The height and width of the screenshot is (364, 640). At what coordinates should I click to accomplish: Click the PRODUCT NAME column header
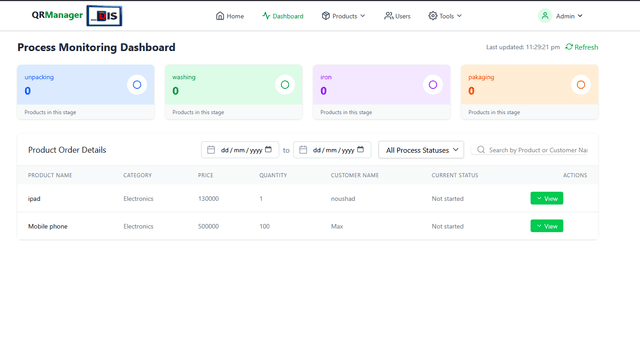(50, 175)
